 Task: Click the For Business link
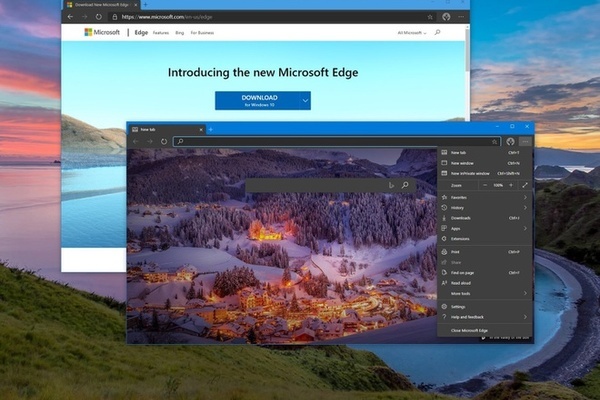click(202, 33)
